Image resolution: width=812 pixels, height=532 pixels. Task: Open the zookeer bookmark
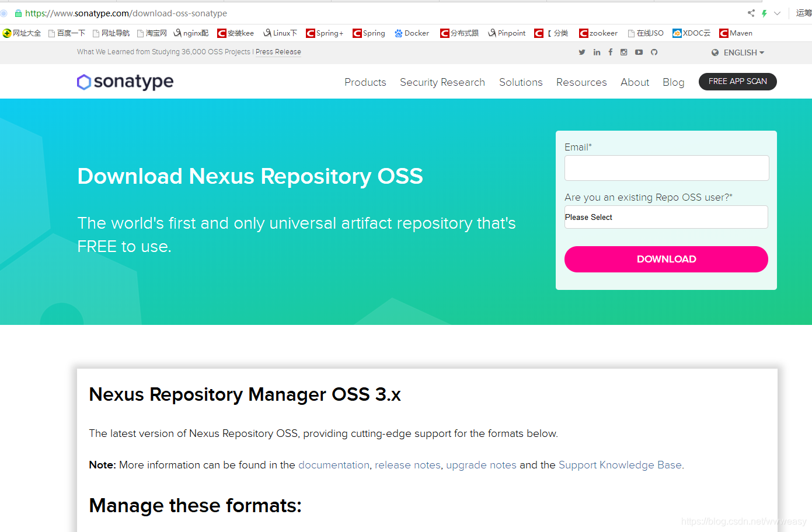(x=598, y=33)
